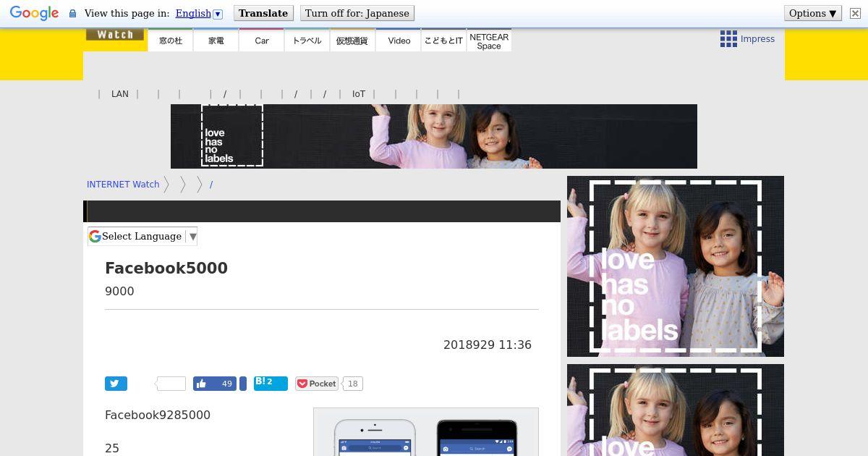Click the date text '2018929 11:36'
This screenshot has height=456, width=868.
(488, 345)
